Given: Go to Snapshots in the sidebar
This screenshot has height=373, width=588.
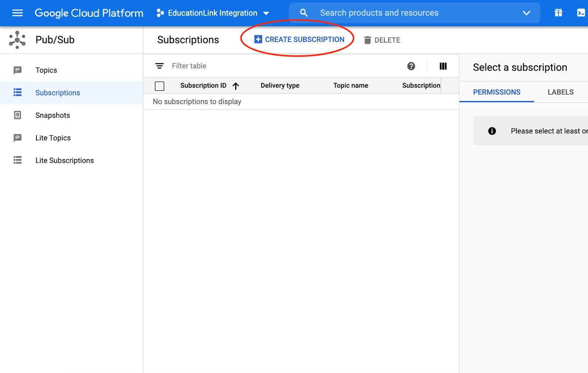Looking at the screenshot, I should tap(72, 115).
